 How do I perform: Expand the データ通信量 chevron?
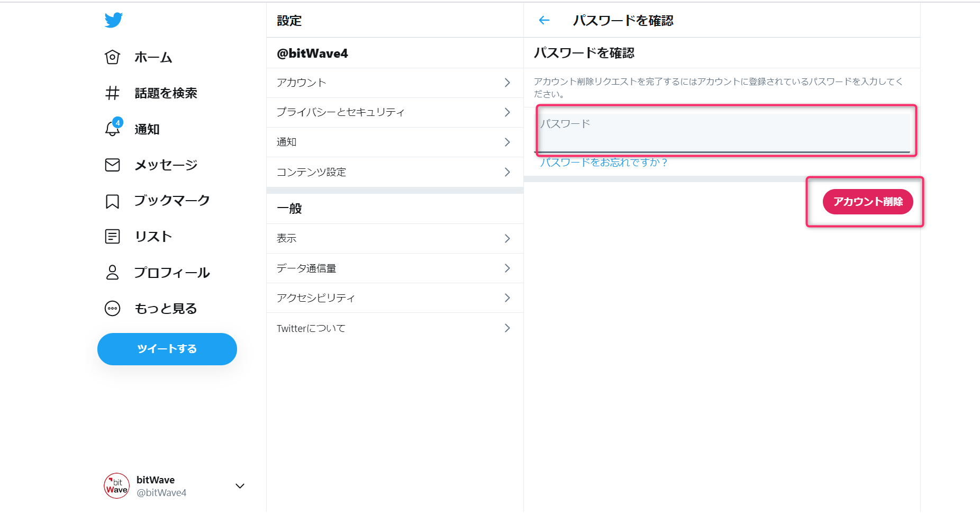point(507,268)
